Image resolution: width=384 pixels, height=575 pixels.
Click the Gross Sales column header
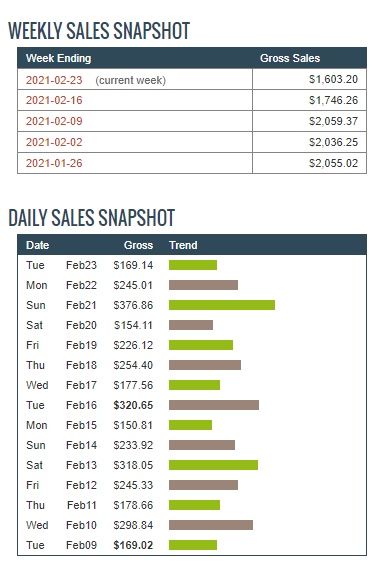[290, 58]
